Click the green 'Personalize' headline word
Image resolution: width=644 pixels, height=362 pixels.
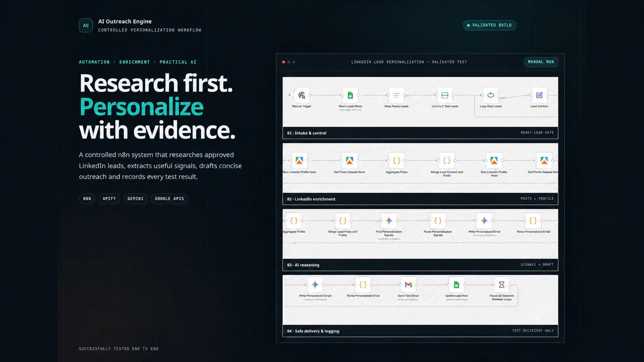pos(141,107)
